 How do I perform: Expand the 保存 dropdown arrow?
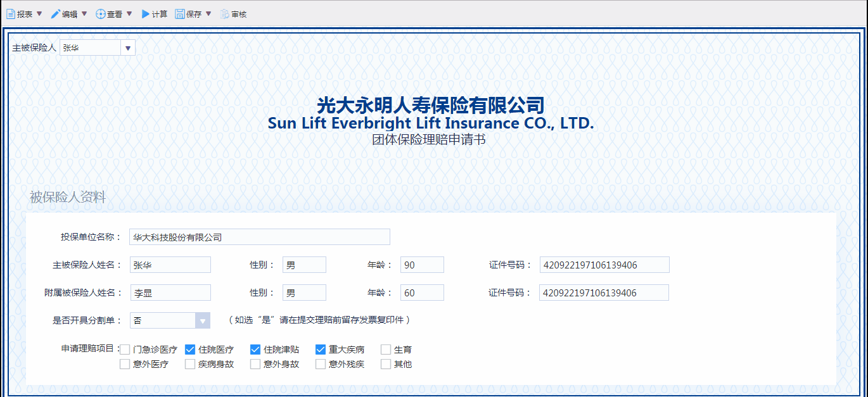208,14
